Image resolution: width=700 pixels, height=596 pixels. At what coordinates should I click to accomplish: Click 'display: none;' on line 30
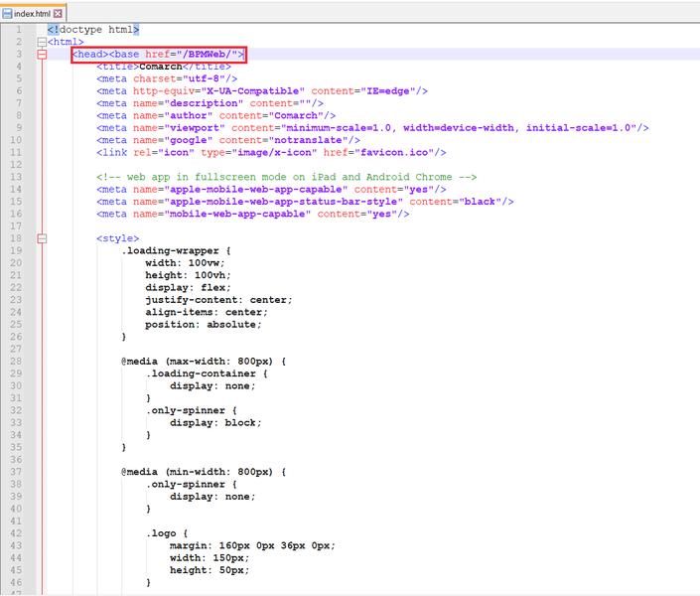pos(212,386)
